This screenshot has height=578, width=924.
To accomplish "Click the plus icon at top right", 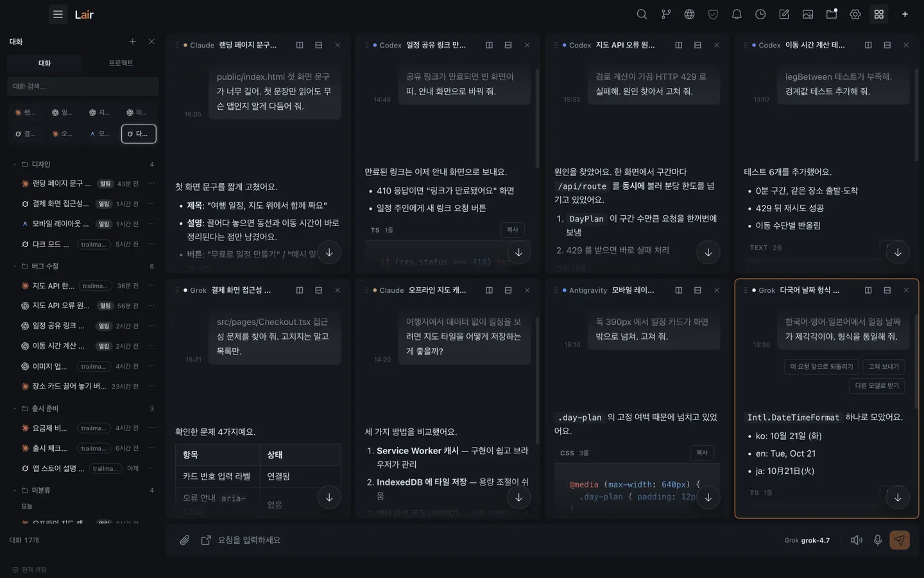I will click(x=905, y=14).
